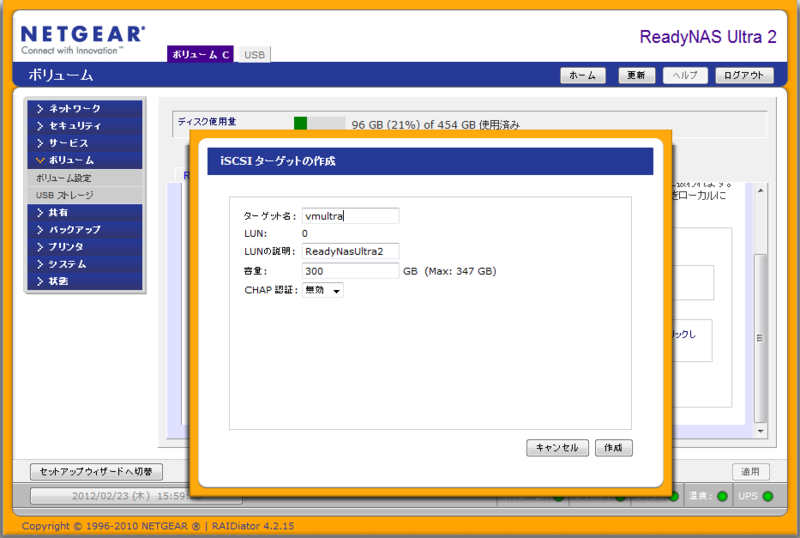Click the UPS status indicator light
800x538 pixels.
(x=768, y=496)
